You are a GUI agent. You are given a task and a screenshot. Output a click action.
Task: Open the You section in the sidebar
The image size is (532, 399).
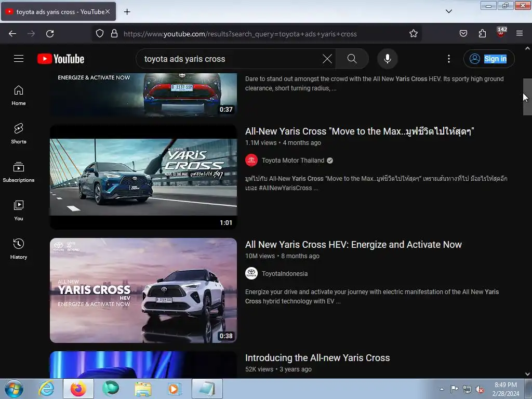19,211
